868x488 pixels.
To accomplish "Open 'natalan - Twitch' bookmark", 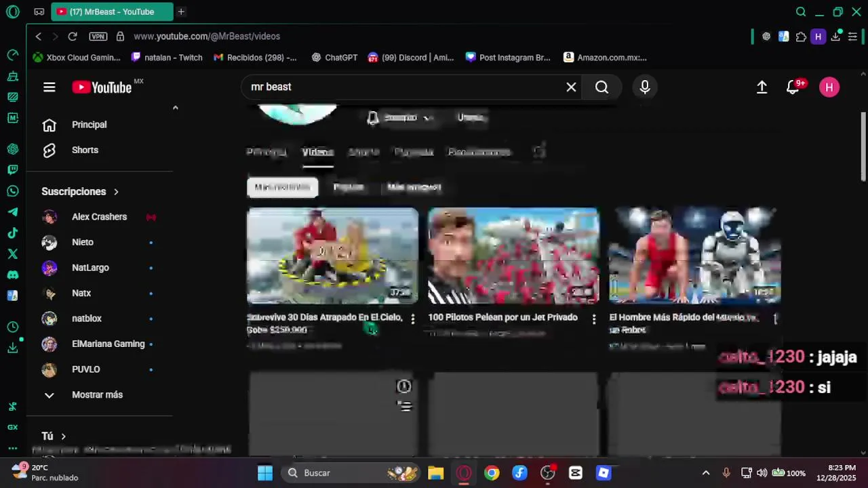I will [167, 58].
